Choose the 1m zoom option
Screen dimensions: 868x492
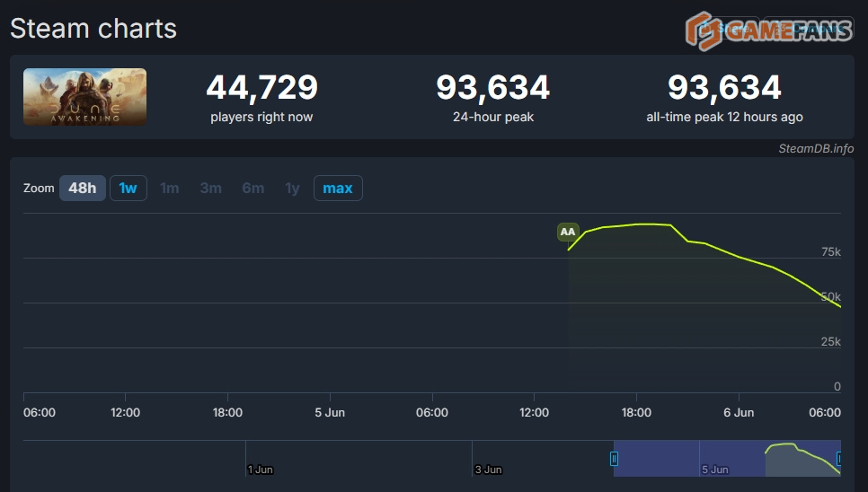coord(170,188)
